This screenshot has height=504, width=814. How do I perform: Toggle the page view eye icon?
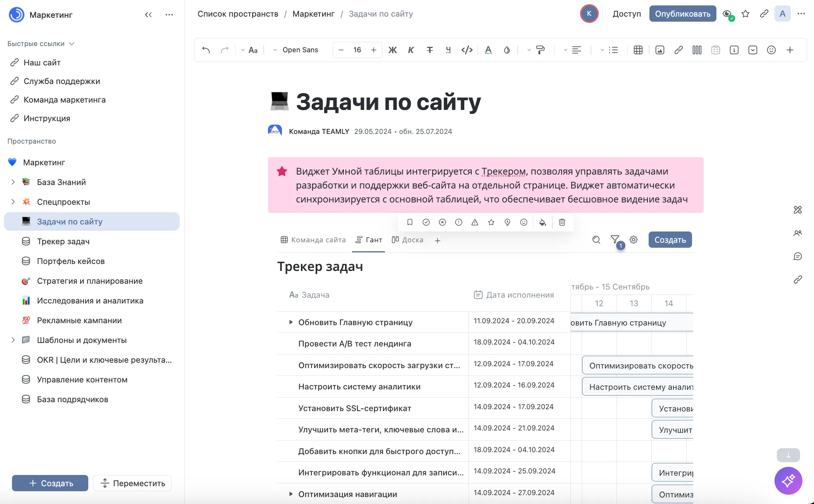pos(727,14)
